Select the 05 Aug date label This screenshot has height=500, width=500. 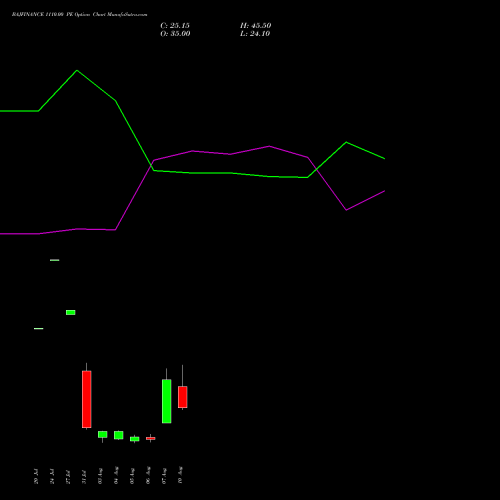pyautogui.click(x=132, y=476)
